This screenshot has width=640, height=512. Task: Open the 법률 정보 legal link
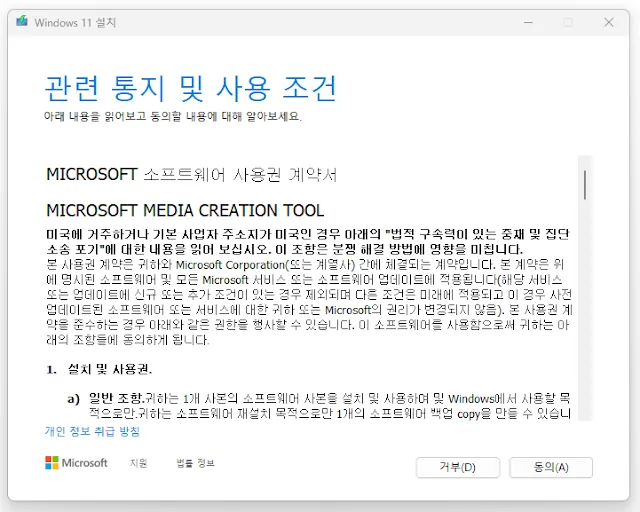(x=195, y=463)
